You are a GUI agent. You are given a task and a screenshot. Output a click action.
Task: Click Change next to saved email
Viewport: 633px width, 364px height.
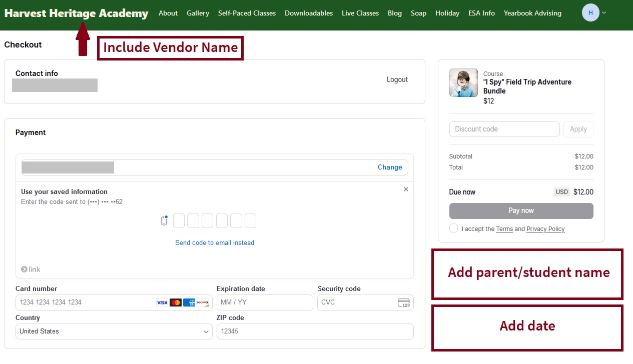pyautogui.click(x=390, y=167)
